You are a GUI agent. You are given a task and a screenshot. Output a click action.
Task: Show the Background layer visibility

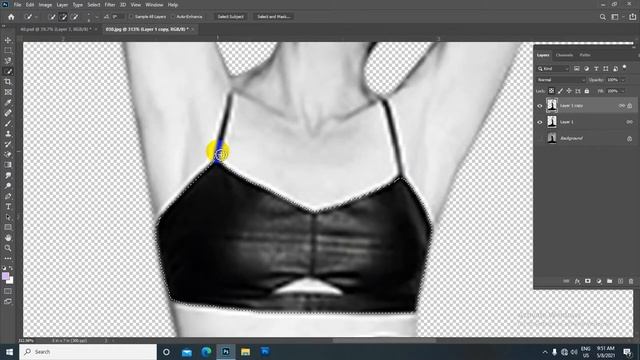(540, 138)
